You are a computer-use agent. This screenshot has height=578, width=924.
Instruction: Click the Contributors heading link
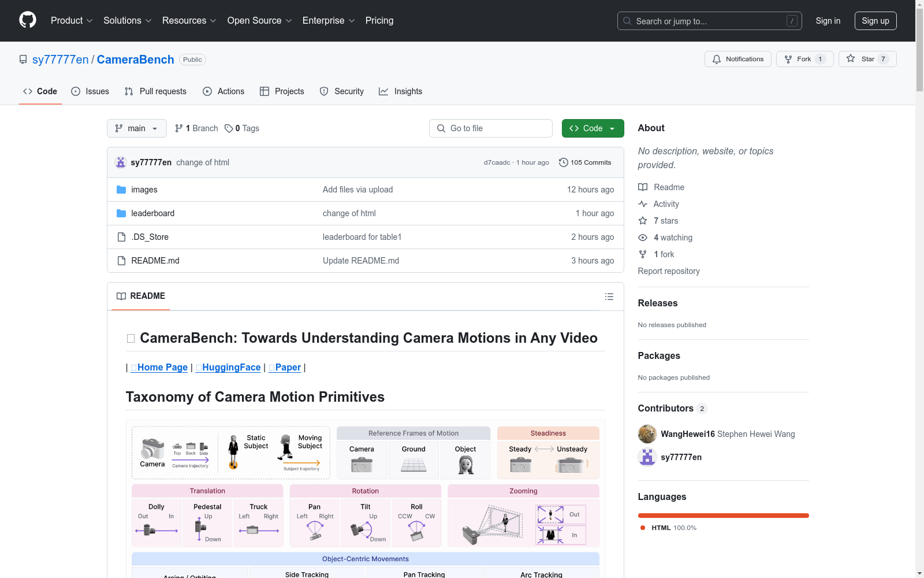click(673, 408)
